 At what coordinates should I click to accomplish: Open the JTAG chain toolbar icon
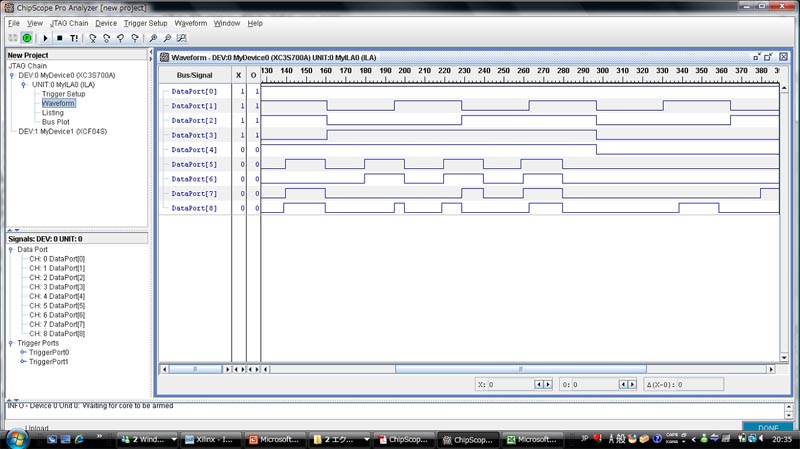click(13, 38)
